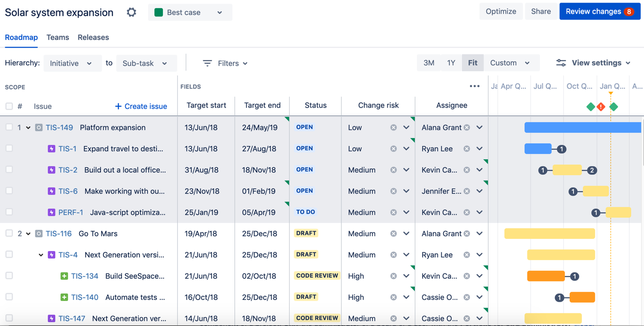Open the PERF-1 issue link
Screen dimensions: 644x326
pos(71,212)
